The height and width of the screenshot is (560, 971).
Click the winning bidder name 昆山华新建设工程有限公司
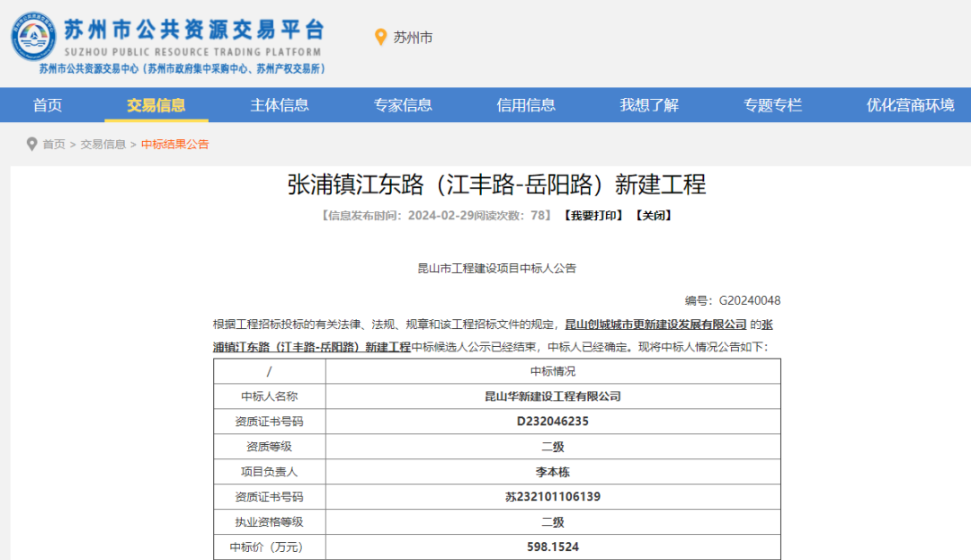click(552, 396)
